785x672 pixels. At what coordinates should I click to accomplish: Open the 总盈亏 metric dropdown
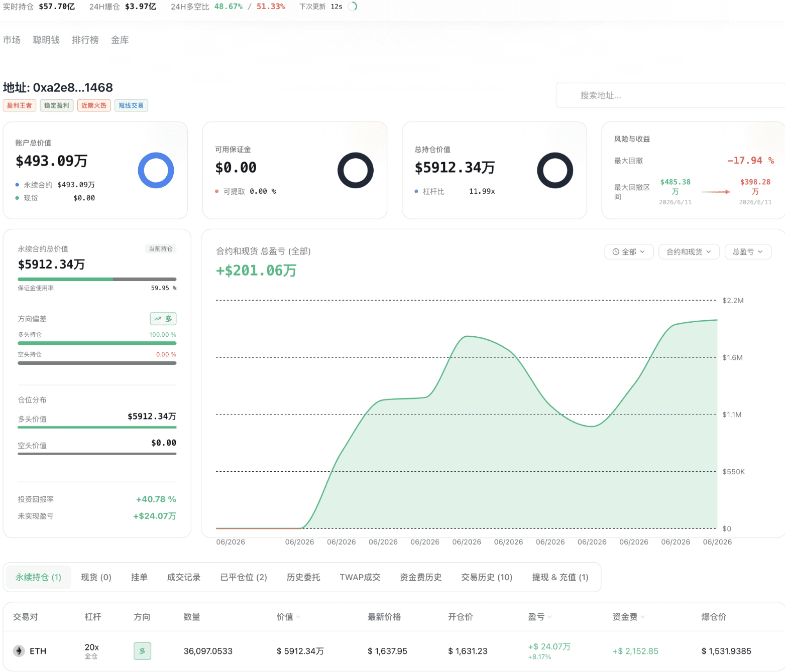coord(748,252)
